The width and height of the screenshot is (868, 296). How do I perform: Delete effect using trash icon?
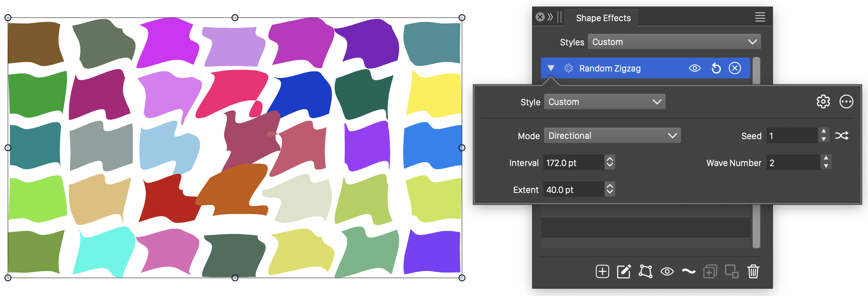pos(753,271)
